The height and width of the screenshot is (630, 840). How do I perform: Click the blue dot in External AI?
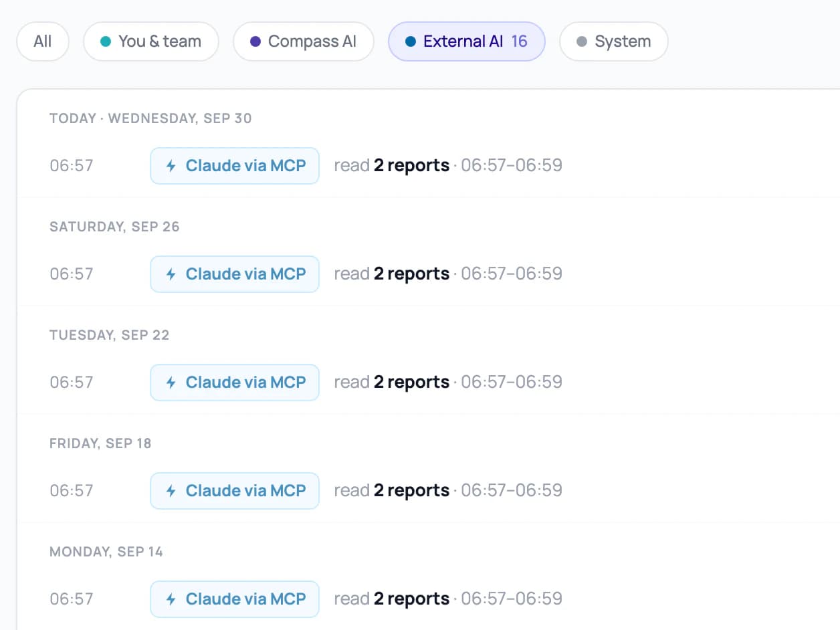[x=411, y=41]
